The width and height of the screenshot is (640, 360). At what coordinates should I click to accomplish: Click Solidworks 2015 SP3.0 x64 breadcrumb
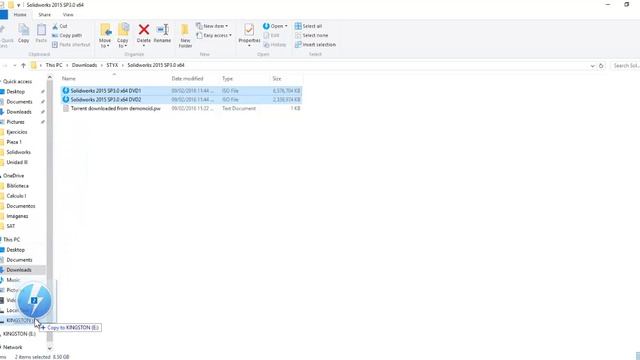(x=156, y=65)
